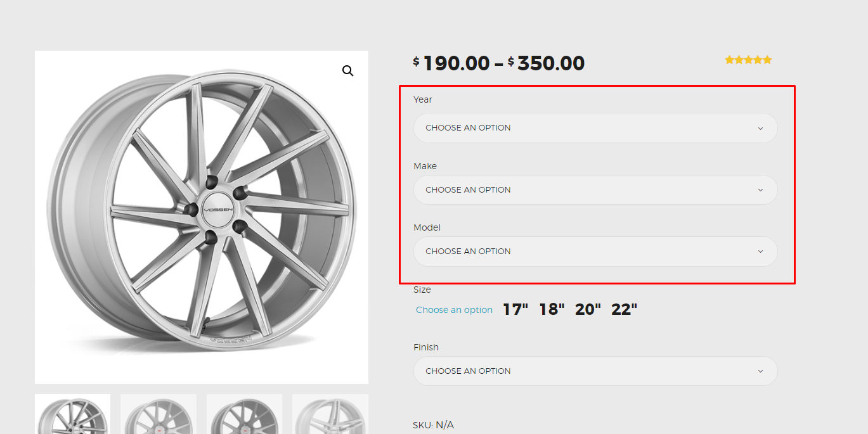
Task: Click the large Vossen wheel product image
Action: point(202,217)
